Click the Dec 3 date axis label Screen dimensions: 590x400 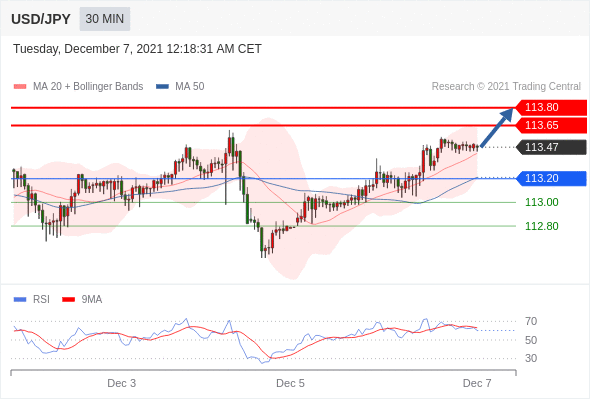(x=122, y=383)
